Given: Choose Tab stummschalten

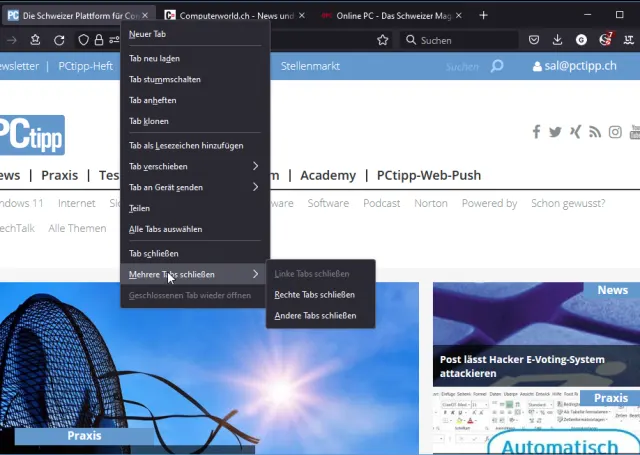Looking at the screenshot, I should pyautogui.click(x=195, y=79).
